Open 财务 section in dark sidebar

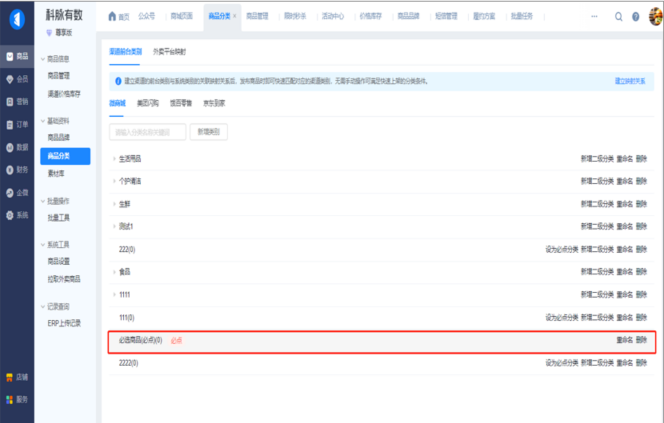pos(17,170)
